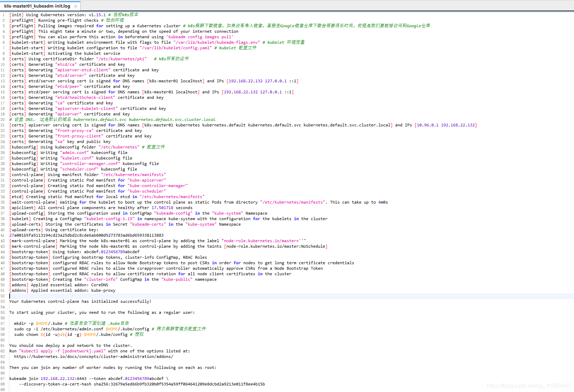574x392 pixels.
Task: Click the certificate key starting 27a001b5fa
Action: [86, 235]
